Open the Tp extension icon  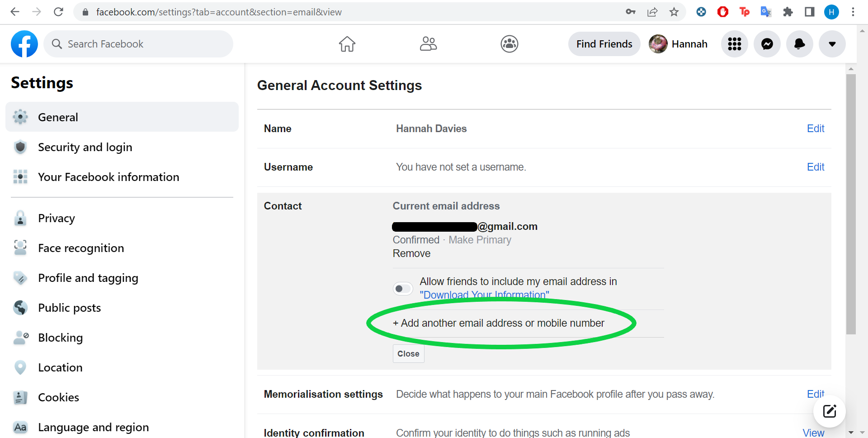click(745, 12)
